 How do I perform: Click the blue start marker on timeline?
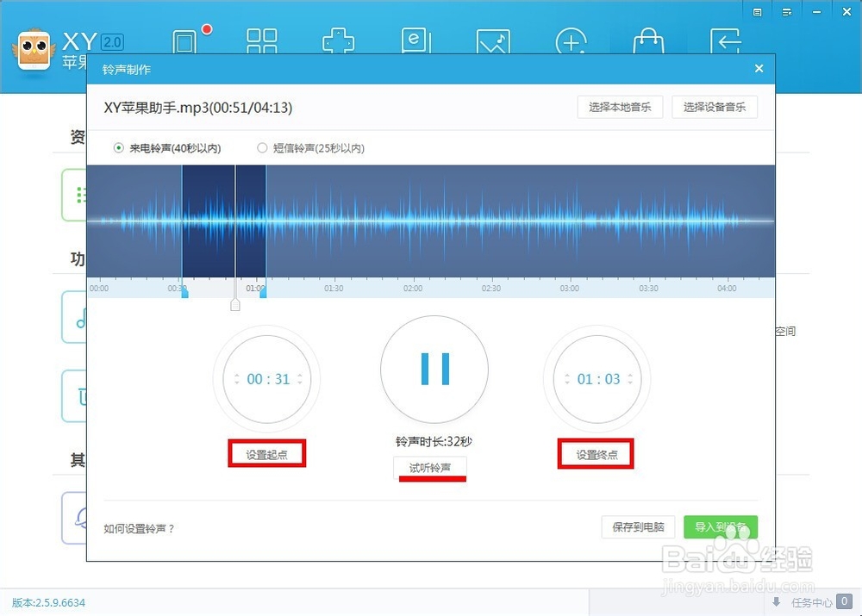184,292
